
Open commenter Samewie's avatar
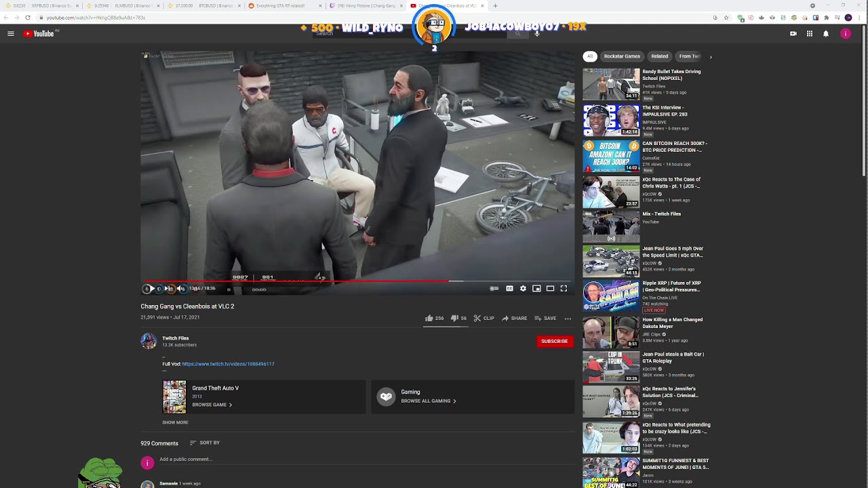pyautogui.click(x=147, y=484)
